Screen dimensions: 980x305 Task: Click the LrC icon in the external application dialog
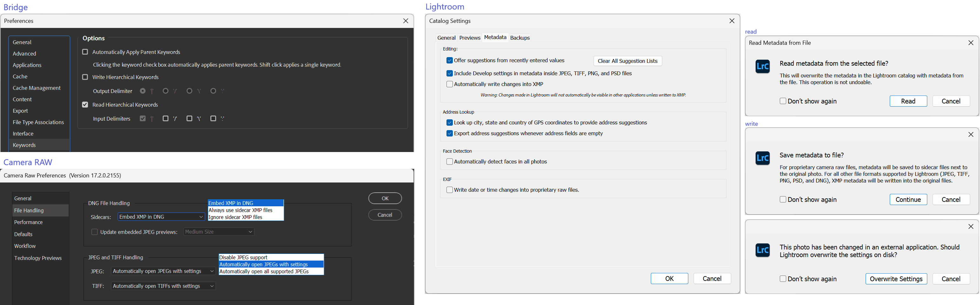(762, 250)
